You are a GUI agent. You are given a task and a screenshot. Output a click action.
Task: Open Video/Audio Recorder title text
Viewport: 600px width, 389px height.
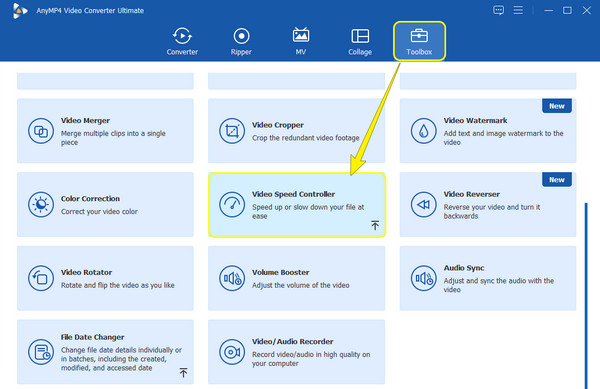[292, 342]
